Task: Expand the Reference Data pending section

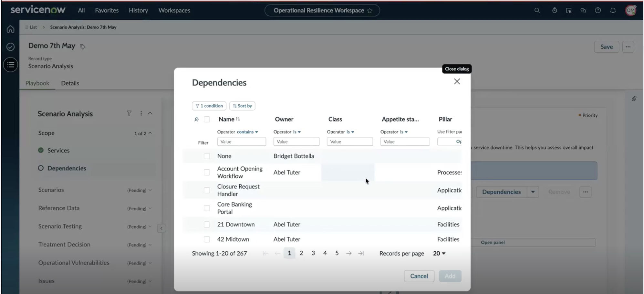Action: 139,208
